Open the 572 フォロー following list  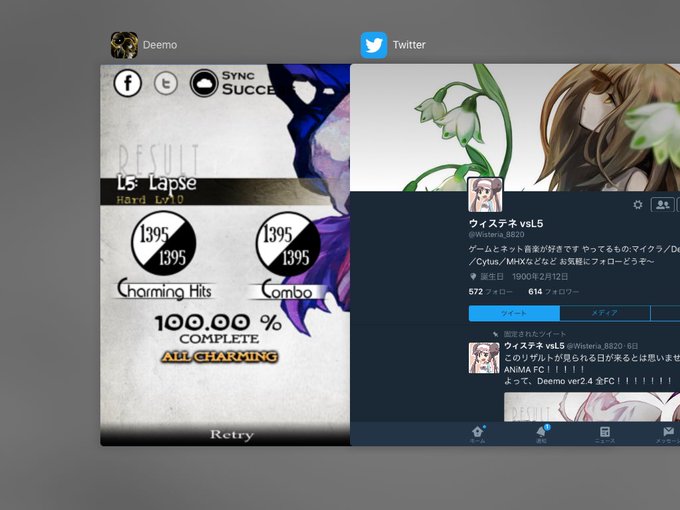click(490, 292)
